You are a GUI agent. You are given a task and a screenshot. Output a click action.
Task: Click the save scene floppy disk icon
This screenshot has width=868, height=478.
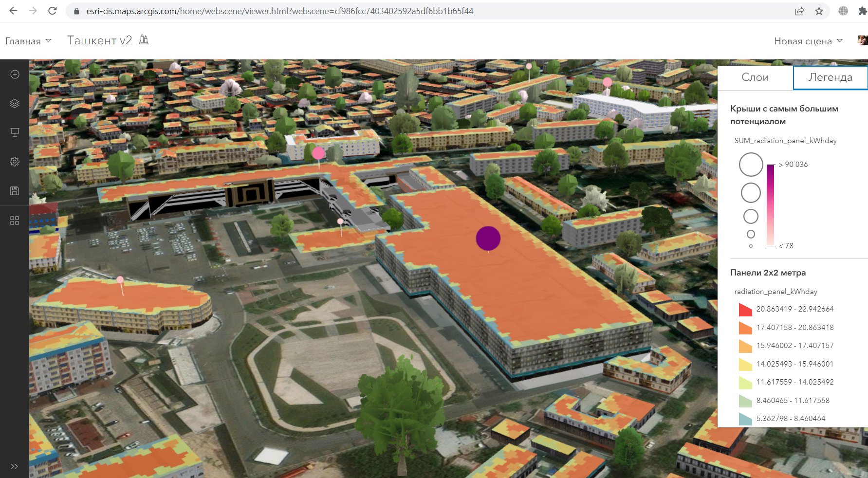(15, 191)
